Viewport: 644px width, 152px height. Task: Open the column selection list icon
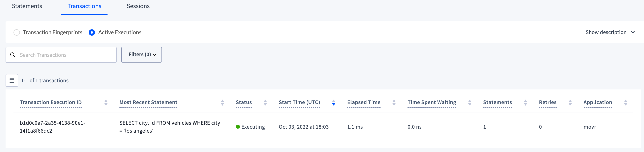12,80
